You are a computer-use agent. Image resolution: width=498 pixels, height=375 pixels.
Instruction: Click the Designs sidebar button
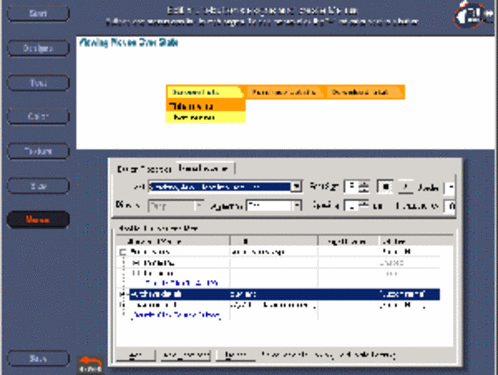pos(38,48)
